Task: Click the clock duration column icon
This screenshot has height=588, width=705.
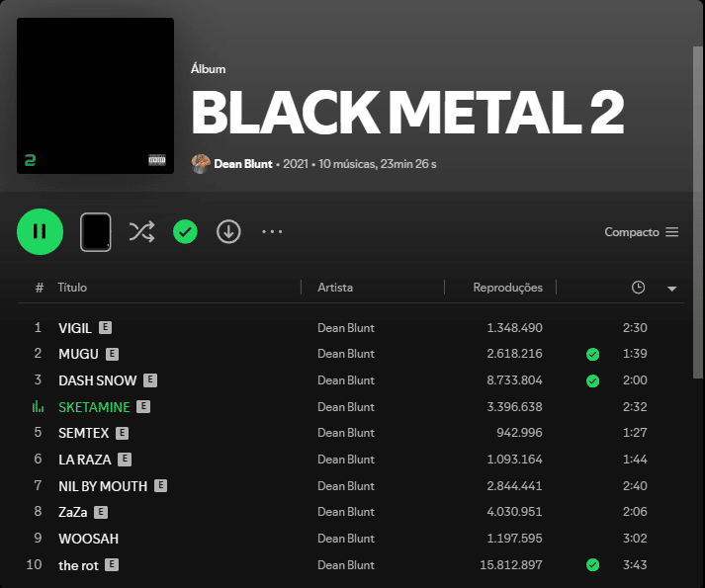Action: coord(638,288)
